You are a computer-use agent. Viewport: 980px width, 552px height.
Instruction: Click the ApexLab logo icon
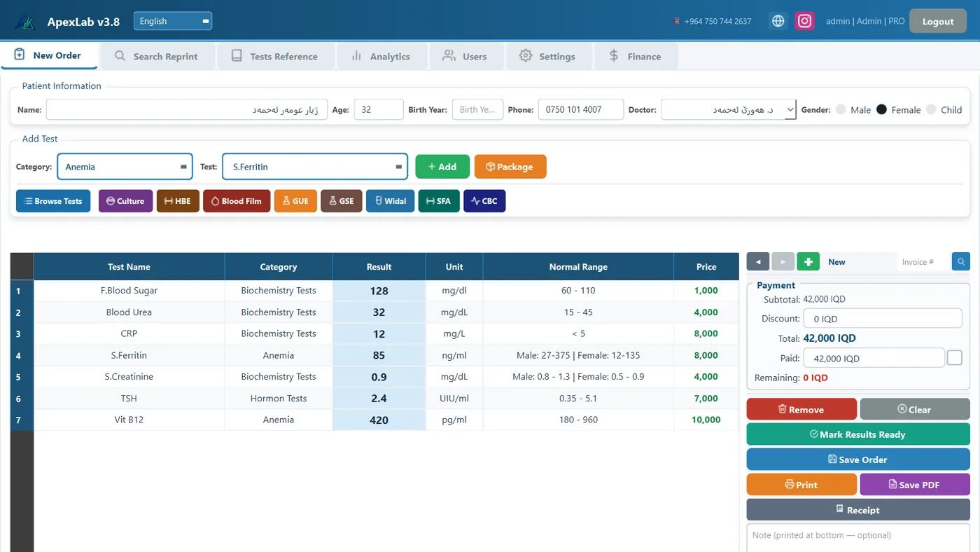(25, 22)
